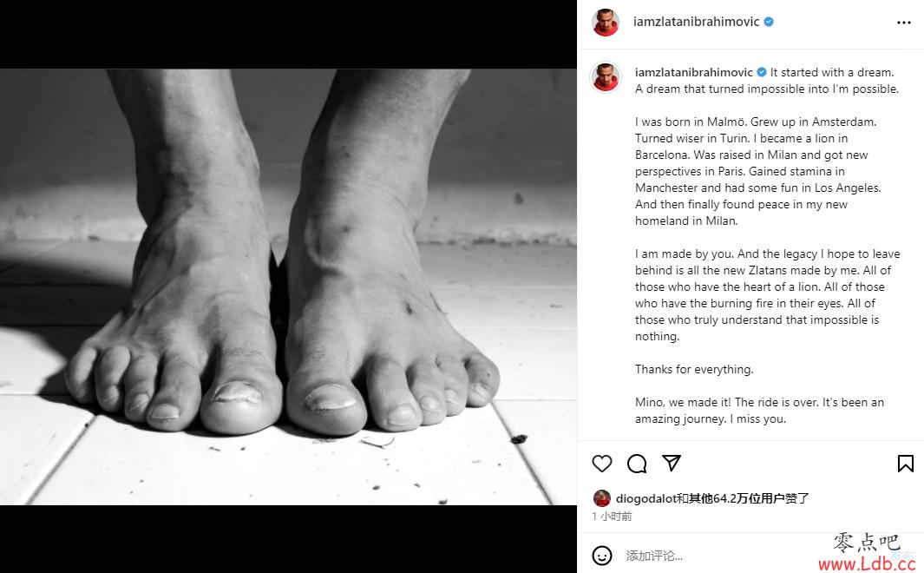This screenshot has width=924, height=573.
Task: Open comments via the speech bubble icon
Action: point(637,464)
